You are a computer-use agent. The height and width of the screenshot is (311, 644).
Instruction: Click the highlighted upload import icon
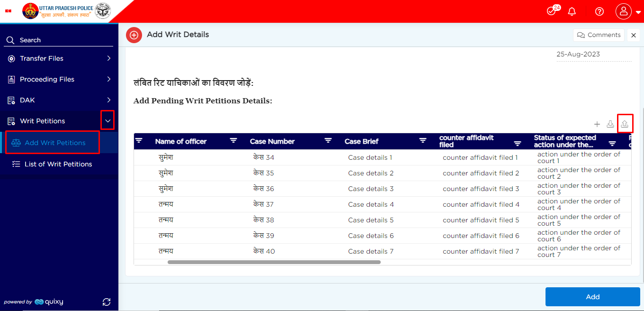point(625,123)
